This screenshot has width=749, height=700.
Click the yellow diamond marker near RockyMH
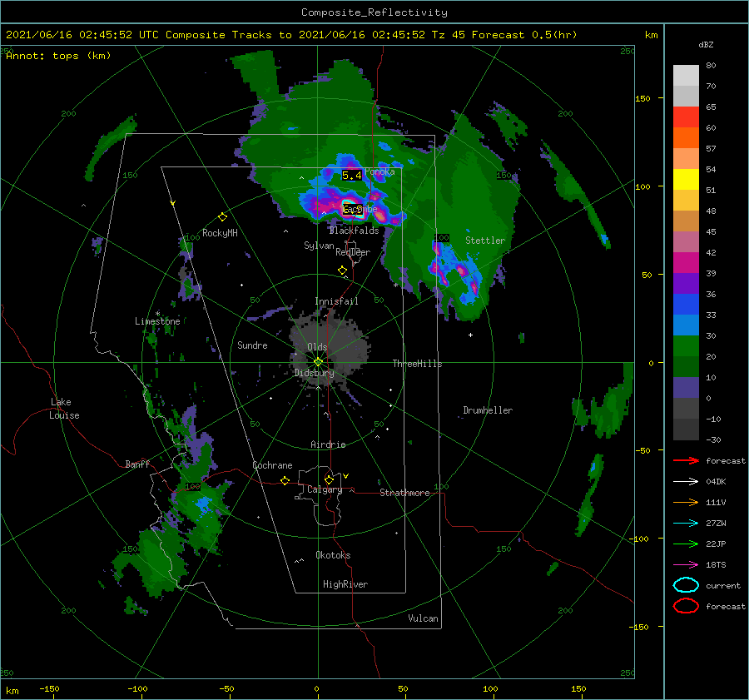tap(222, 217)
